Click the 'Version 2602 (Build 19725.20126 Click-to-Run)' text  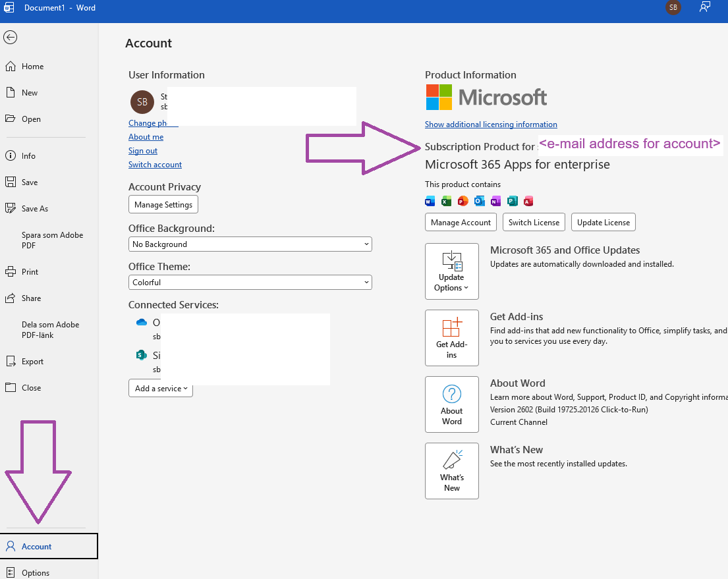[x=569, y=410]
